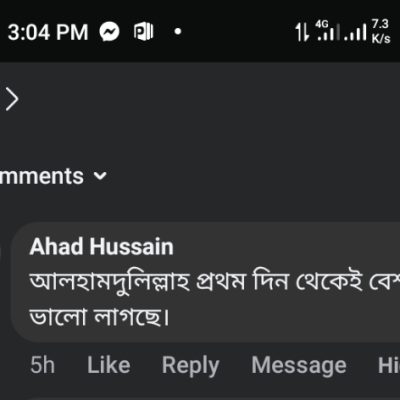
Task: Expand the comments sort dropdown arrow
Action: [x=100, y=175]
